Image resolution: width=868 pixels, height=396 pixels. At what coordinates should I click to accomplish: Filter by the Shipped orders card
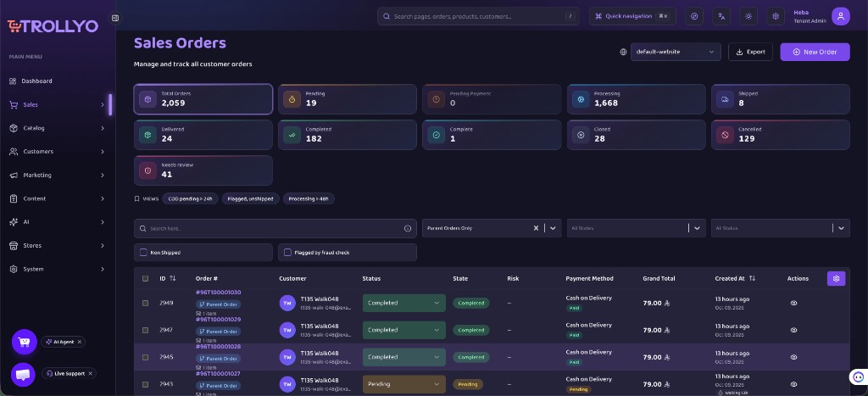coord(780,99)
